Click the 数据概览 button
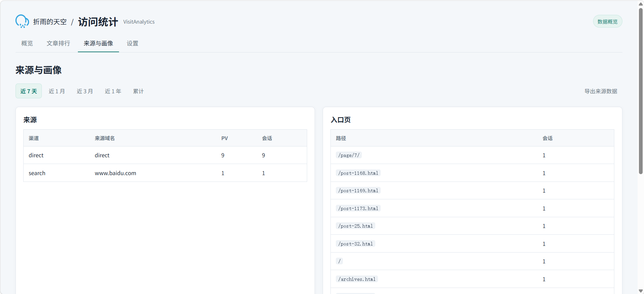Image resolution: width=644 pixels, height=294 pixels. 607,22
